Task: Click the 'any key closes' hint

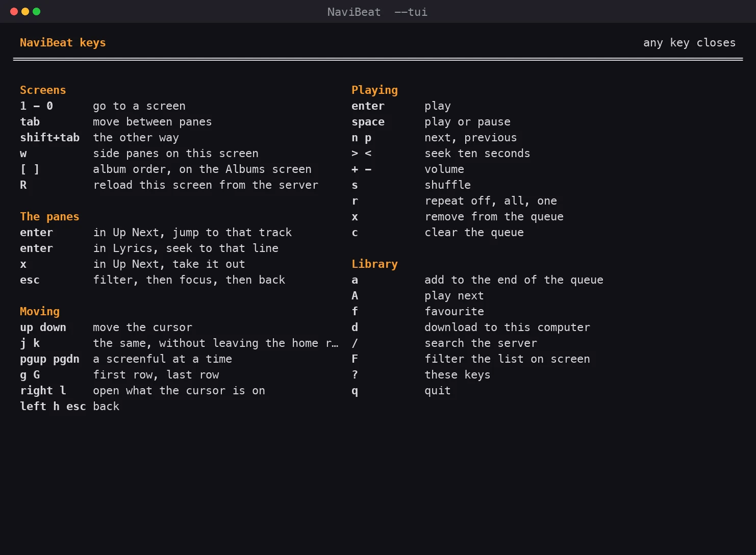Action: (689, 43)
